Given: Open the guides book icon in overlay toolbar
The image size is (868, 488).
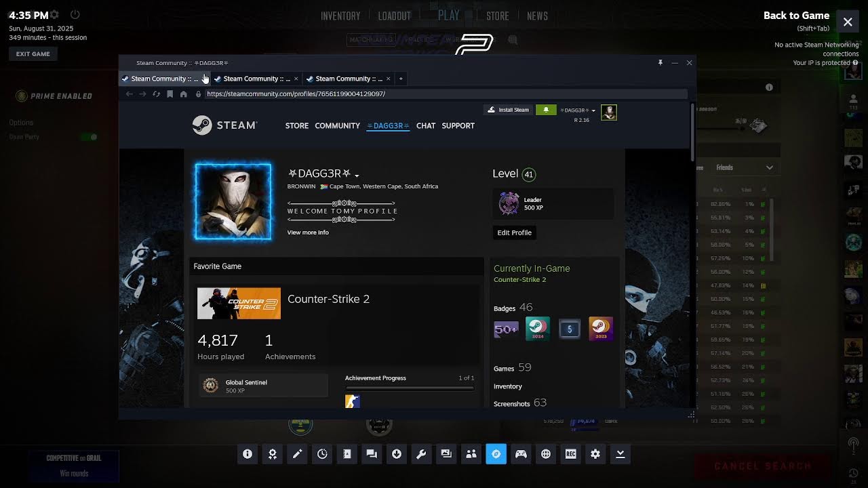Looking at the screenshot, I should (x=347, y=454).
